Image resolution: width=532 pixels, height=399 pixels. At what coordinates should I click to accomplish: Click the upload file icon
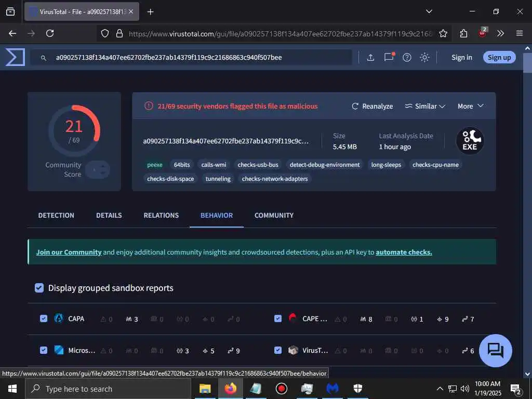370,58
